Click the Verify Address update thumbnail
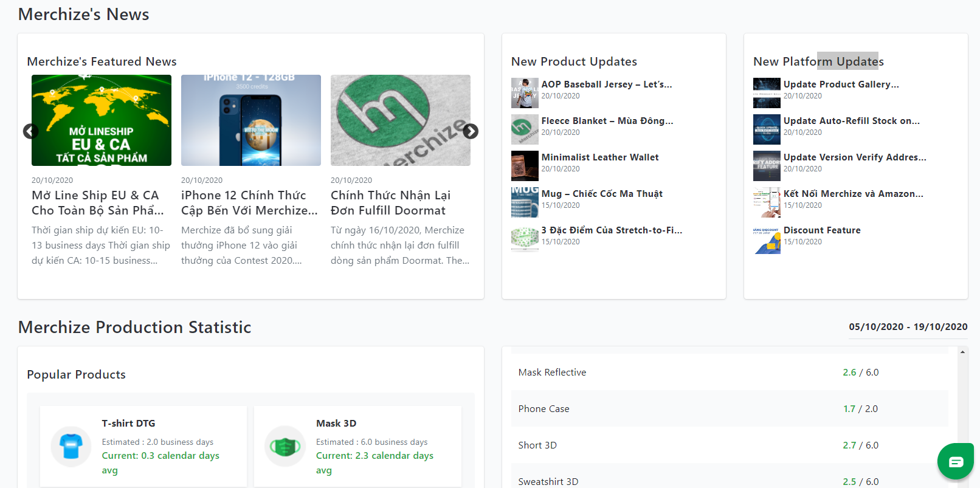Screen dimensions: 980x488 point(767,166)
